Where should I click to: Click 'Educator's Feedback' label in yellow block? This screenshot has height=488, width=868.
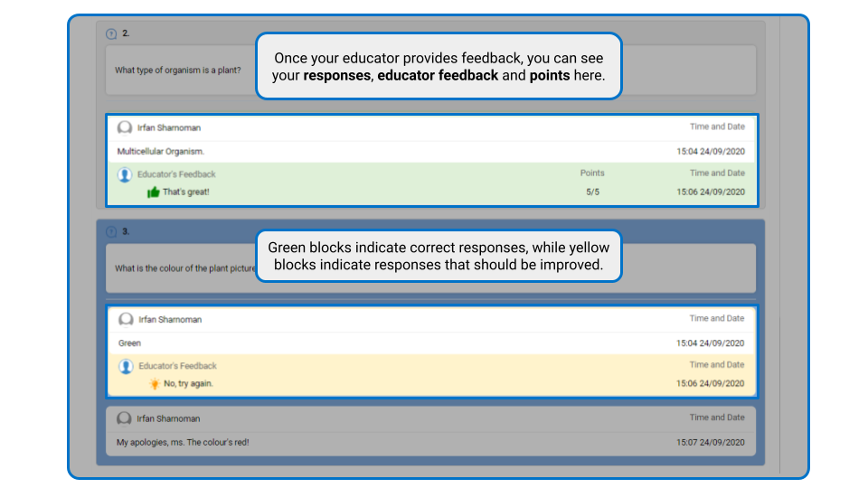[178, 366]
